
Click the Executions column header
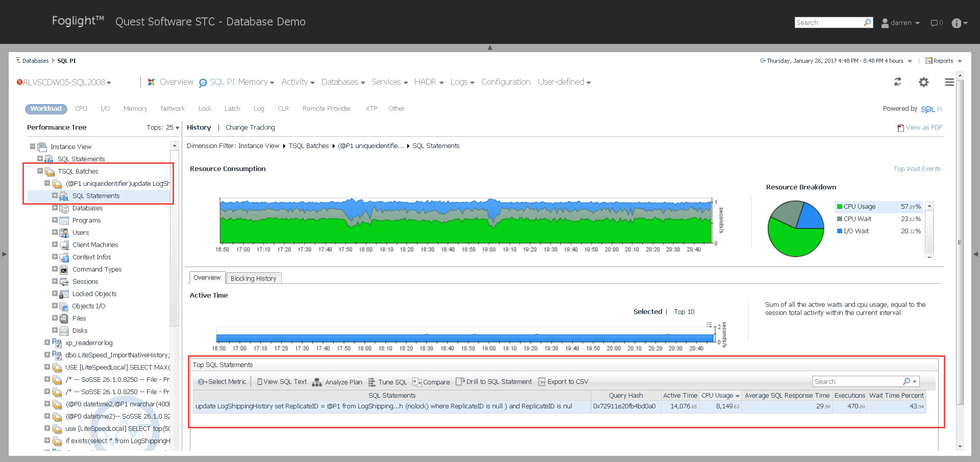coord(850,396)
